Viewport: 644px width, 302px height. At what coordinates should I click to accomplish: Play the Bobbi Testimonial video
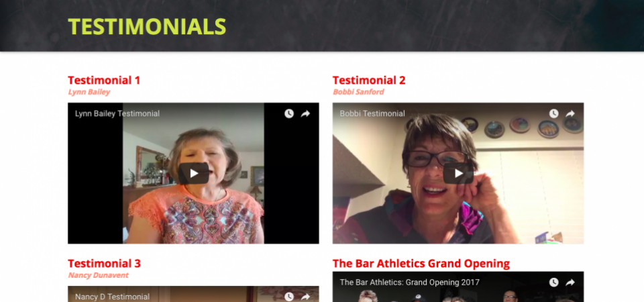pos(458,173)
